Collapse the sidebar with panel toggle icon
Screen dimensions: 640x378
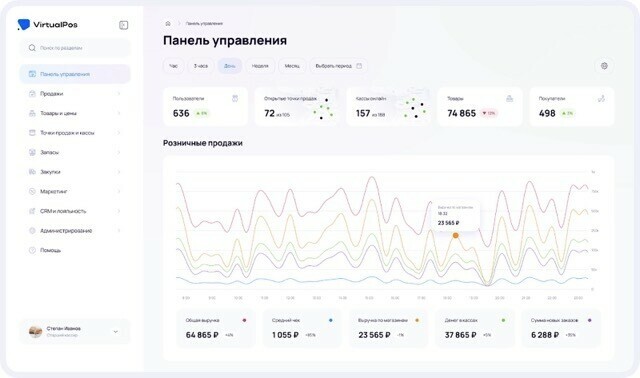123,25
